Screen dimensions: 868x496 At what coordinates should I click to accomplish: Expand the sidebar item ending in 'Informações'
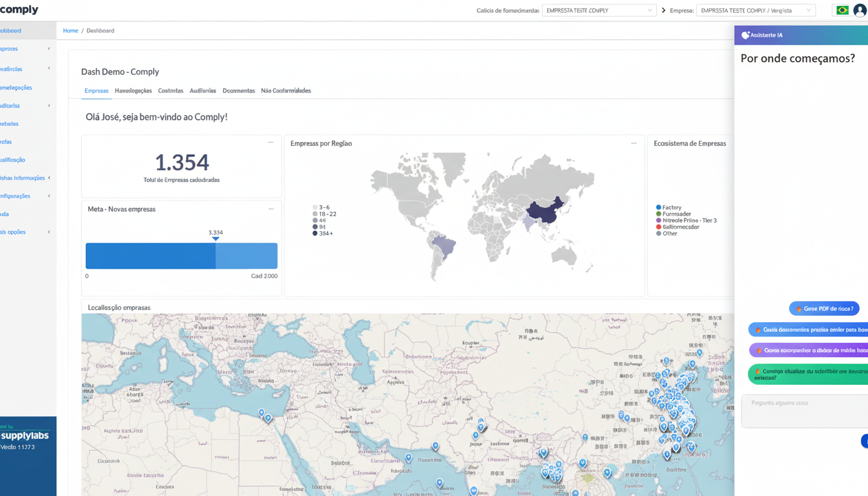click(x=26, y=178)
